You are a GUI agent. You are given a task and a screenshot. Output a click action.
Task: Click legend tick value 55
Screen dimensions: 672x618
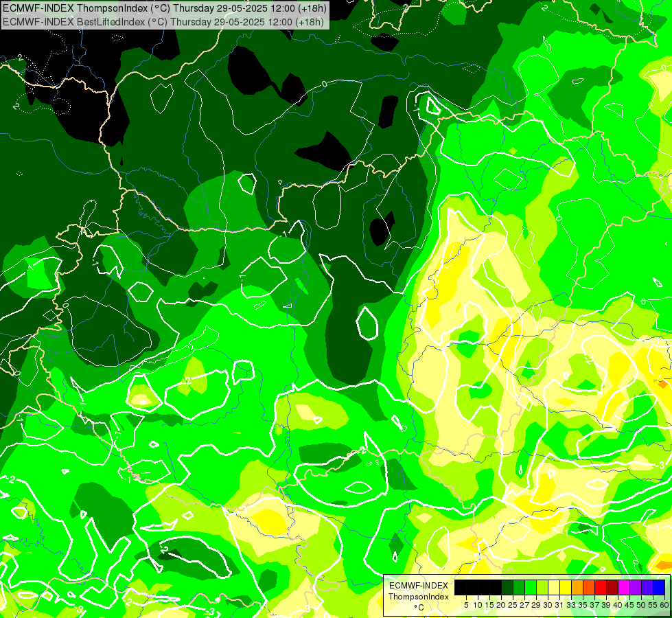coord(653,605)
